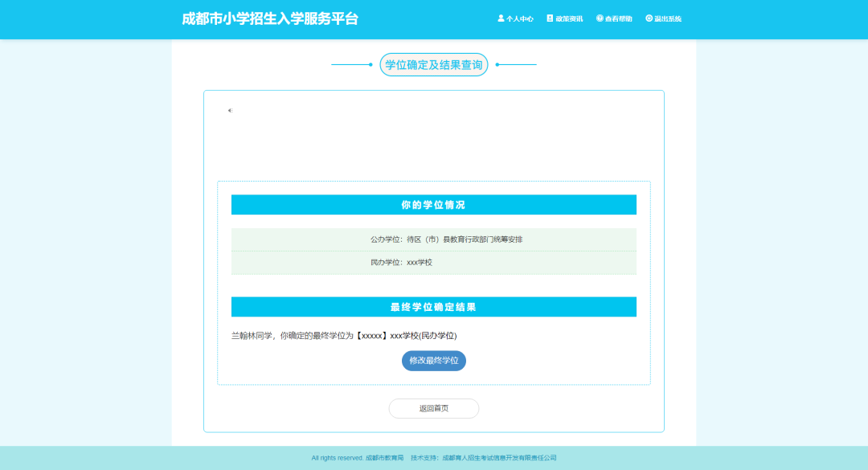The image size is (868, 470).
Task: Click 成都市教育局 in the footer
Action: coord(385,458)
